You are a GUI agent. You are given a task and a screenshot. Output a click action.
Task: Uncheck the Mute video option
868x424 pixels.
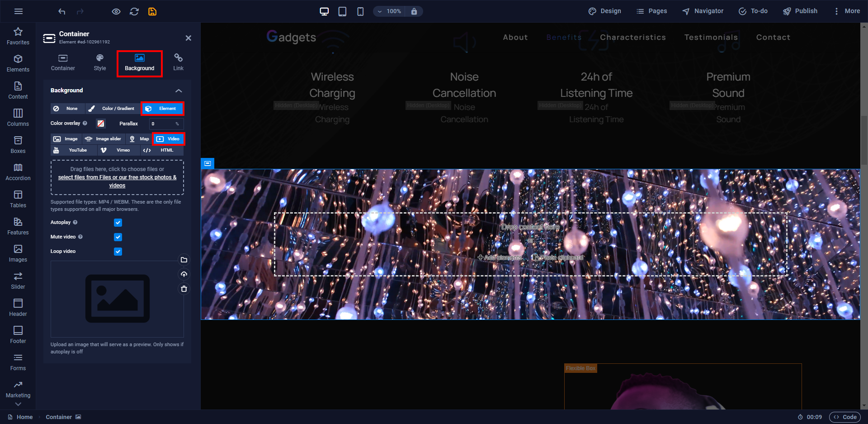pyautogui.click(x=118, y=237)
